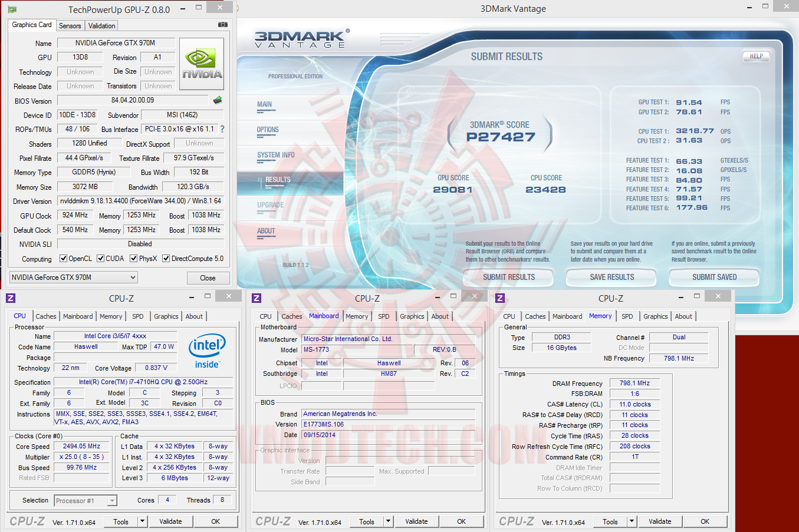Click the GPU-Z camera screenshot icon
The image size is (799, 532).
click(222, 25)
